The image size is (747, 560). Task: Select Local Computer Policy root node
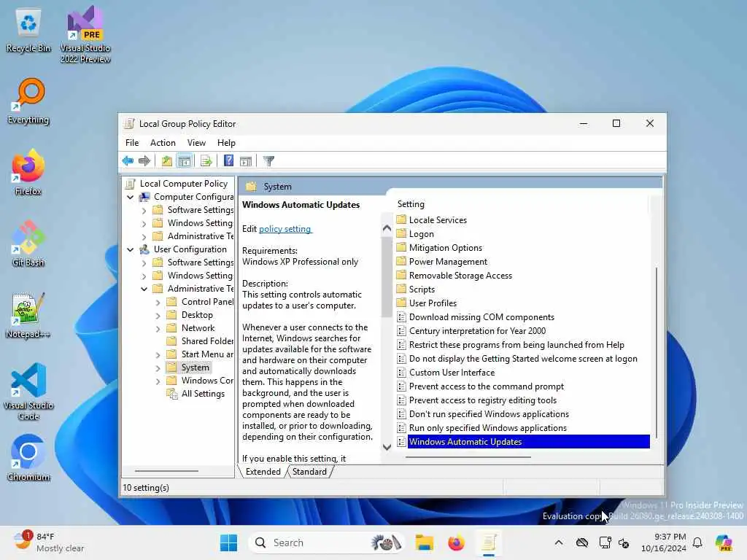[183, 183]
